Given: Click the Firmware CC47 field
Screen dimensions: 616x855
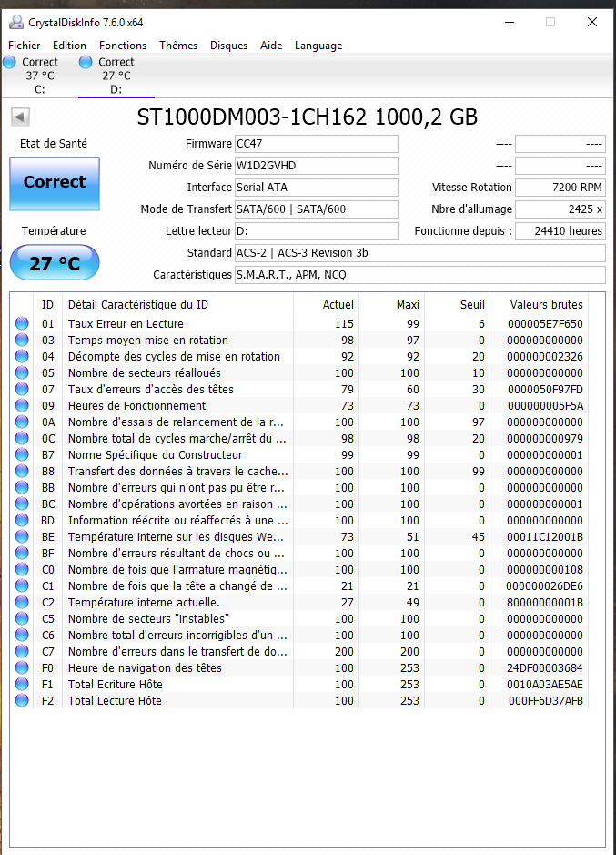Looking at the screenshot, I should pos(316,143).
